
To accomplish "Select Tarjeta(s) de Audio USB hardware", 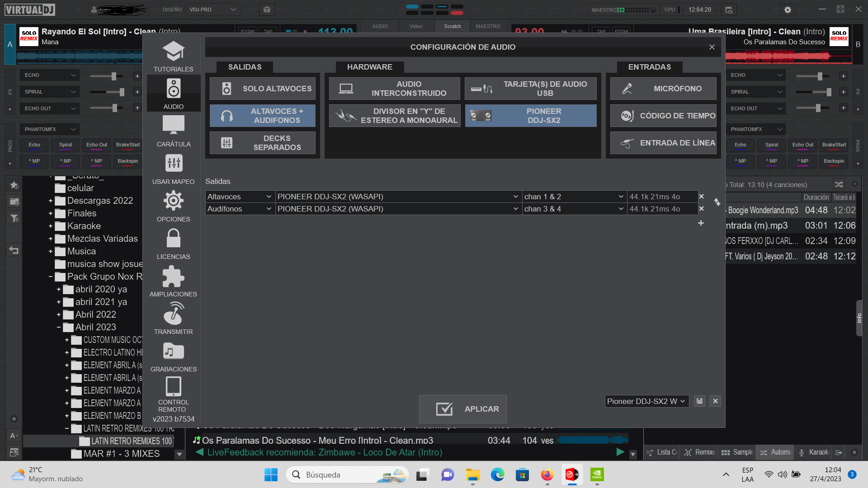I will click(x=531, y=89).
